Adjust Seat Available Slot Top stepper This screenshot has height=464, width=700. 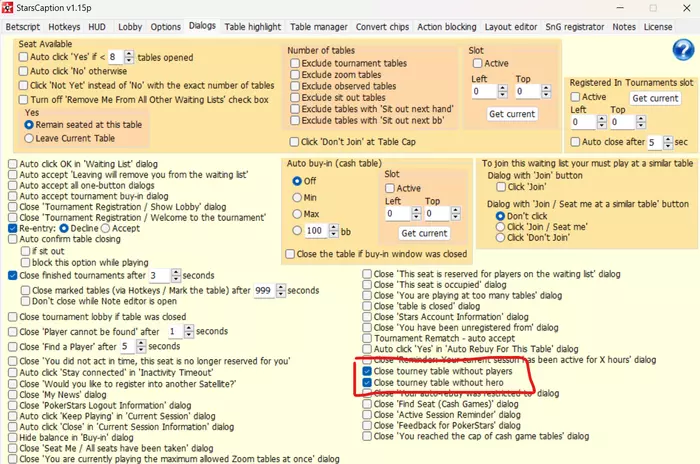pyautogui.click(x=546, y=91)
